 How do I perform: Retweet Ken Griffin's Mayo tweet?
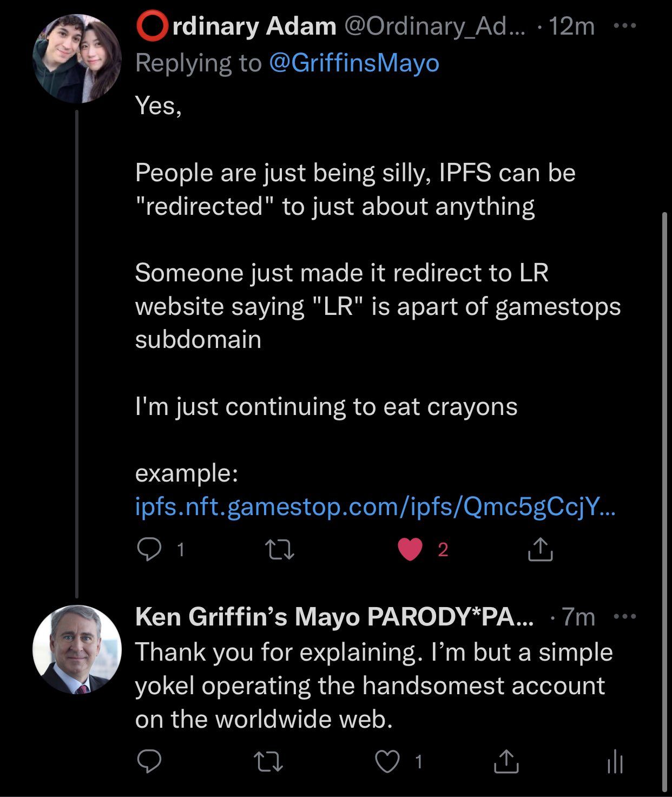268,762
